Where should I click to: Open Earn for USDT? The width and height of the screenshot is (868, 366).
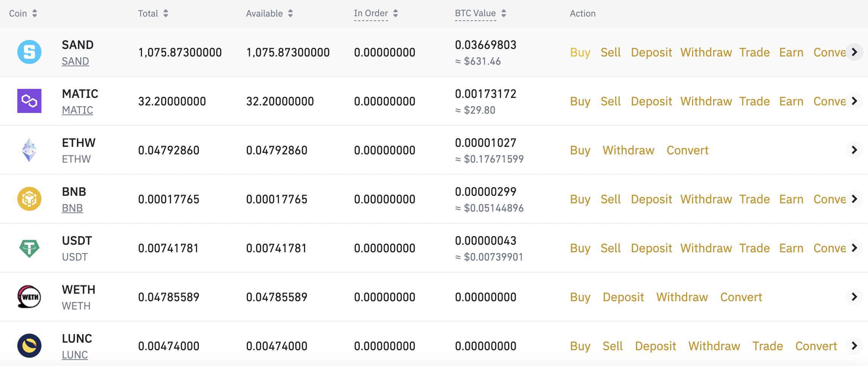[791, 248]
